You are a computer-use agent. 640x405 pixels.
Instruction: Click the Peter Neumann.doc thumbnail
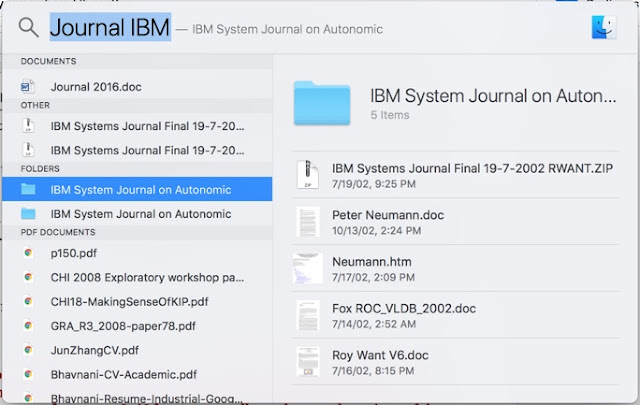308,222
